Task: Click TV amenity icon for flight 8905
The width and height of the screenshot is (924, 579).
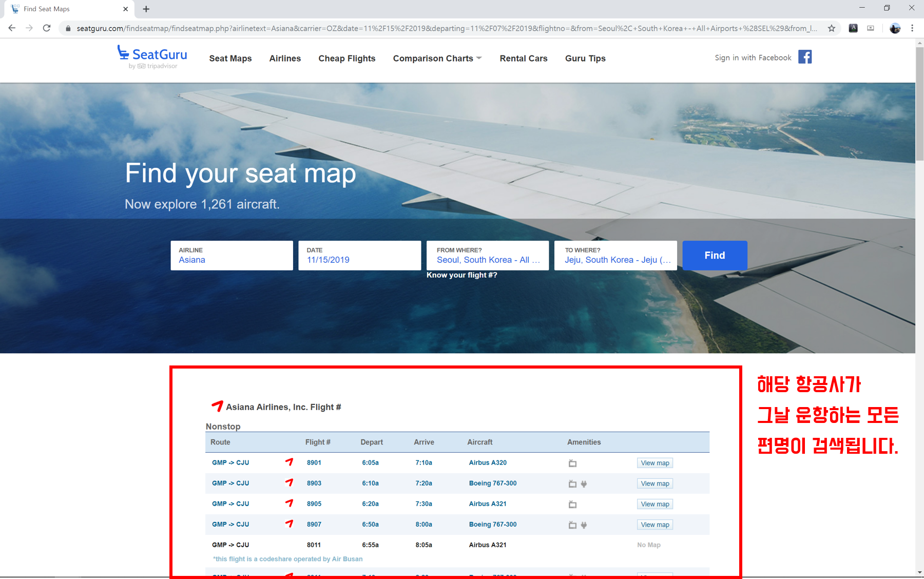Action: [x=573, y=504]
